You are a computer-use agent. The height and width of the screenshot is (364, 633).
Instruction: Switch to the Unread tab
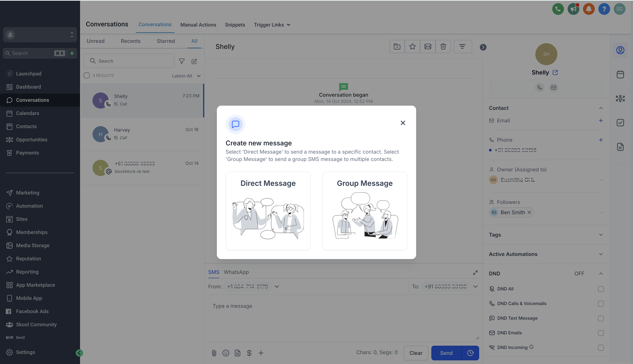95,41
